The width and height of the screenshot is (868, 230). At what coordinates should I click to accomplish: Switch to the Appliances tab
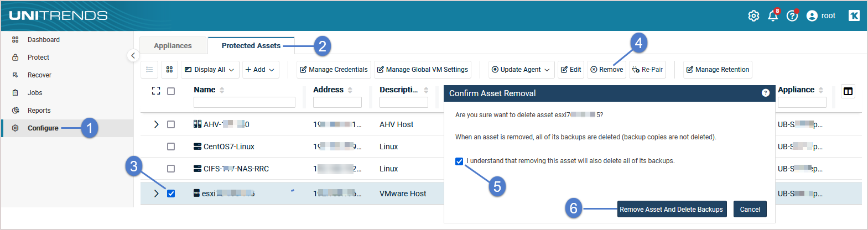coord(173,46)
